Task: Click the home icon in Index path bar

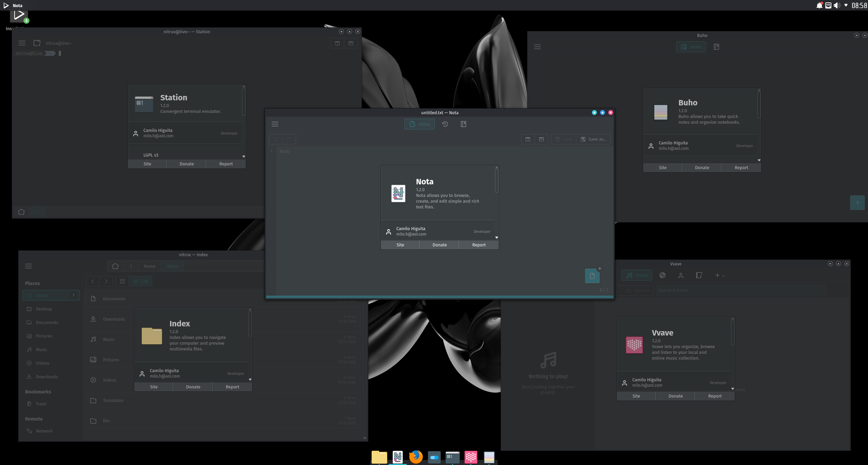Action: click(115, 266)
